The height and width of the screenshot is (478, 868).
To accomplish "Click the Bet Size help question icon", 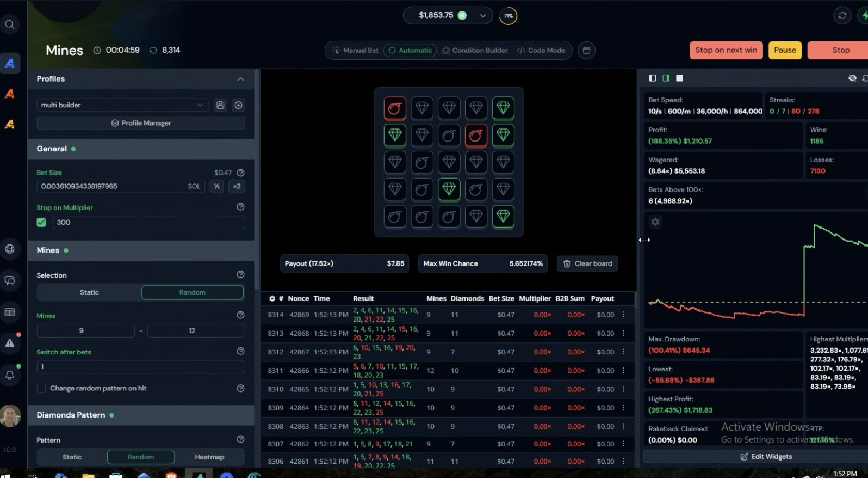I will click(x=240, y=173).
